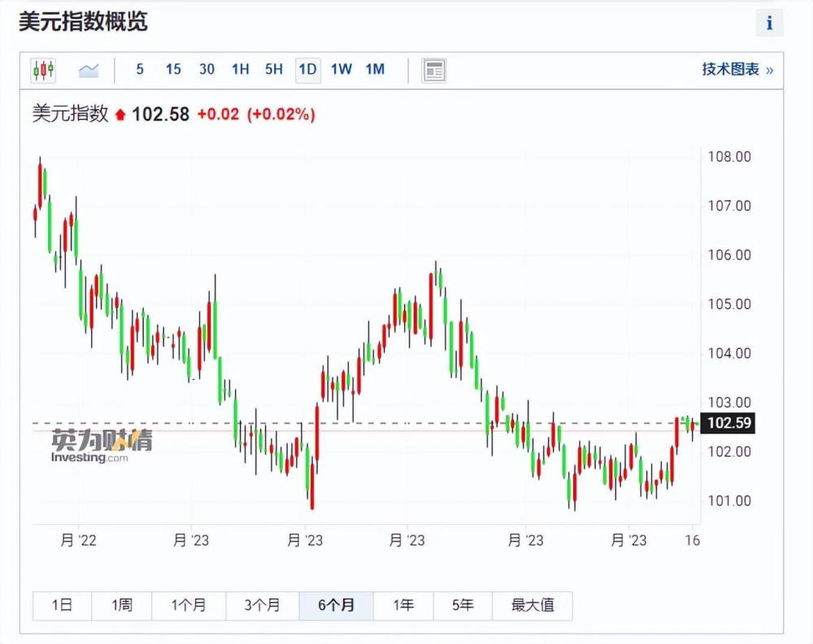Toggle the 1D daily interval
Viewport: 813px width, 644px height.
point(307,70)
